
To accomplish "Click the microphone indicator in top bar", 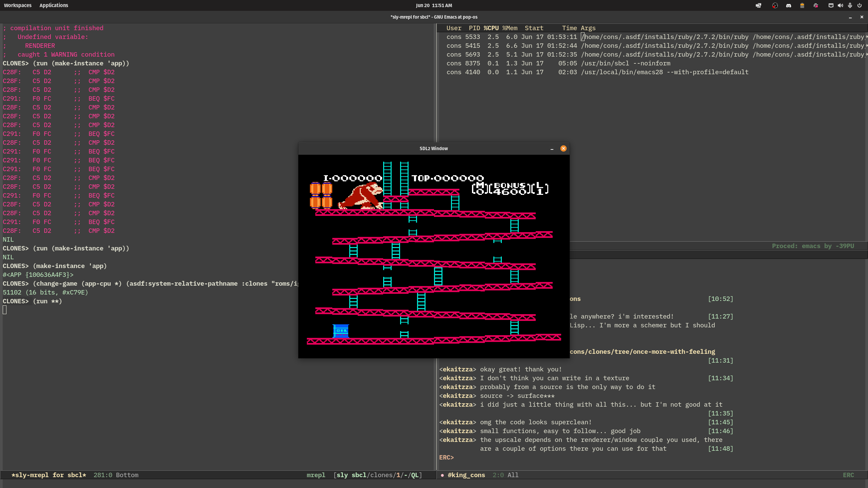I will click(850, 5).
